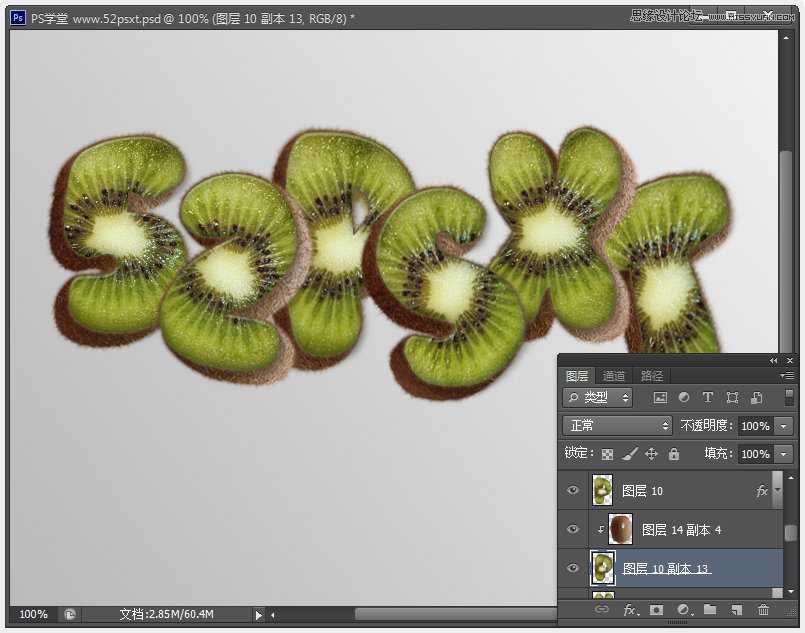This screenshot has height=633, width=805.
Task: Click the layers panel scrollbar thumb
Action: click(x=791, y=532)
